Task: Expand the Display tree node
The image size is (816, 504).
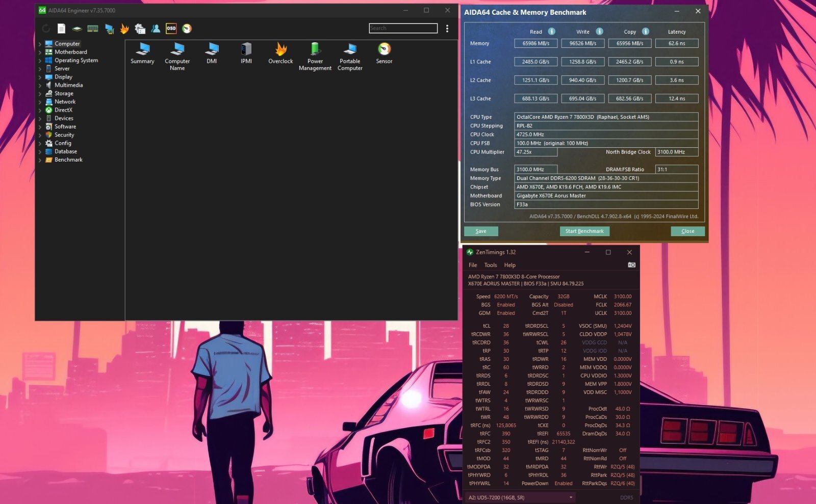Action: (40, 77)
